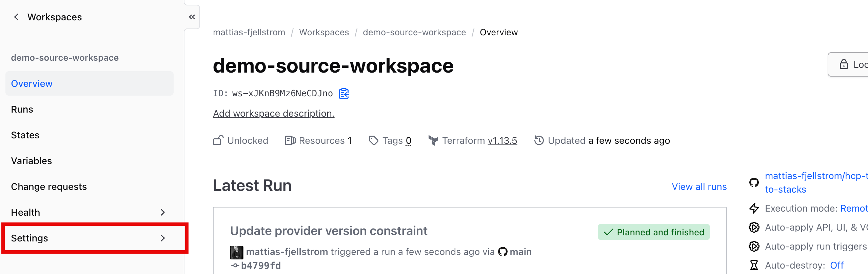Screen dimensions: 868x274
Task: Click the hourglass icon next to Auto-destroy
Action: point(754,265)
